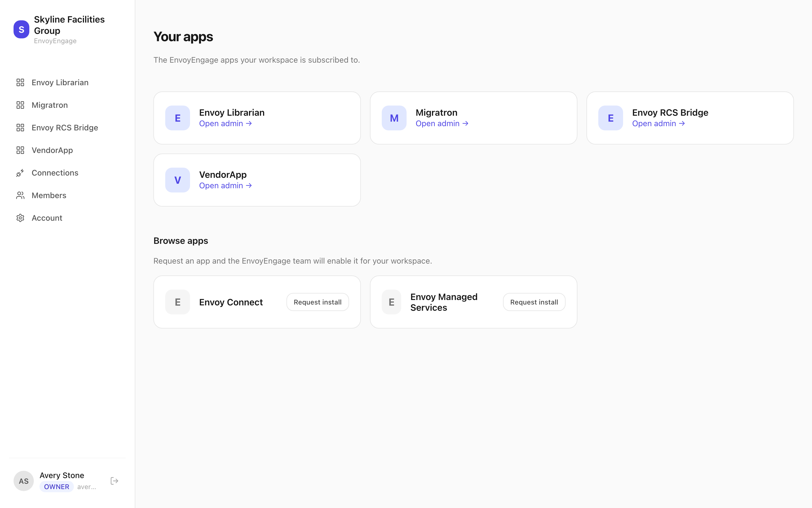Click the OWNER role badge
812x508 pixels.
[x=56, y=487]
